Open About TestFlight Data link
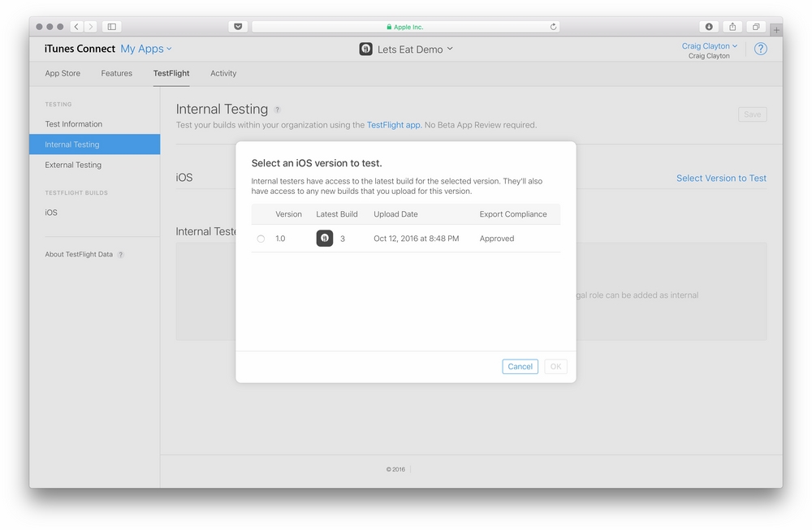This screenshot has height=530, width=812. [x=79, y=255]
